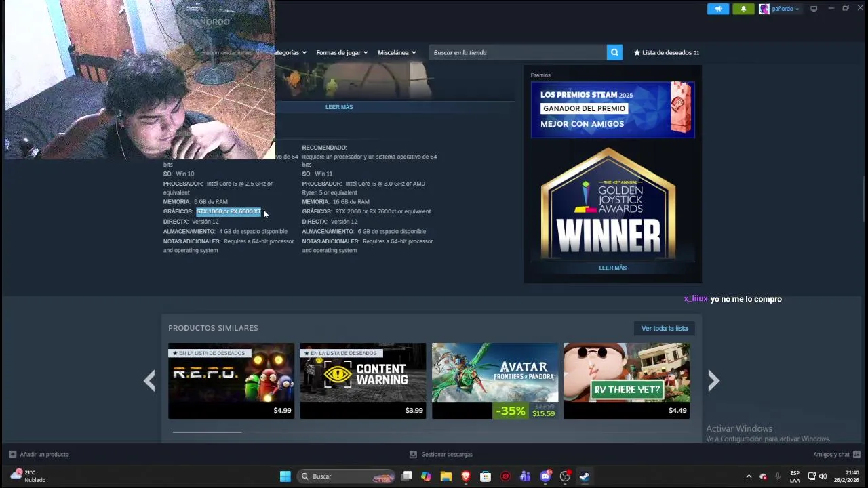868x488 pixels.
Task: Open the network tray icon
Action: (x=812, y=476)
